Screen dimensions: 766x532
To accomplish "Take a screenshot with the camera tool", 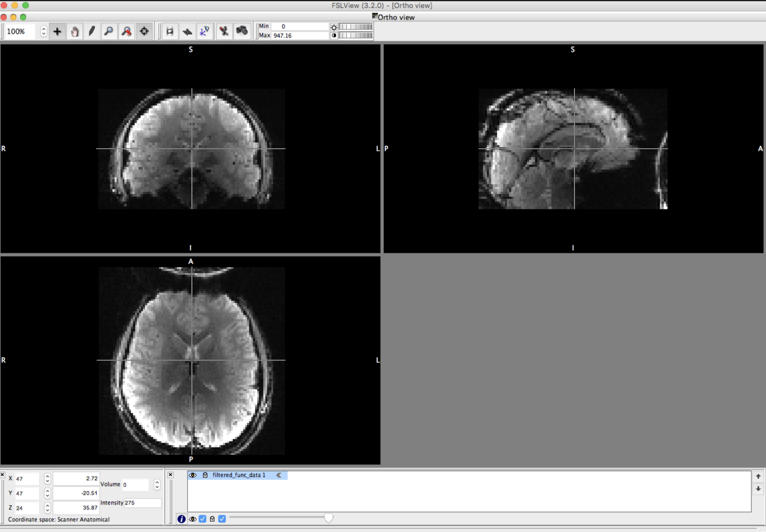I will click(x=242, y=31).
